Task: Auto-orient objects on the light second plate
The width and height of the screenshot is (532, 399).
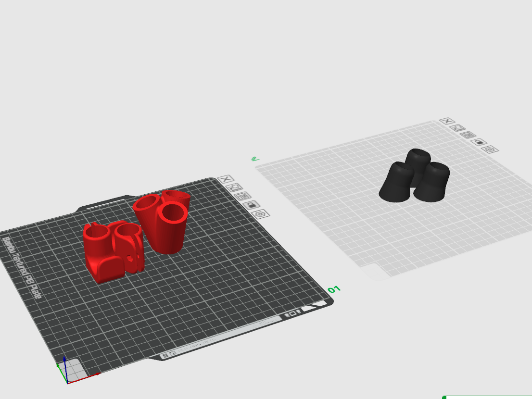Action: 458,128
